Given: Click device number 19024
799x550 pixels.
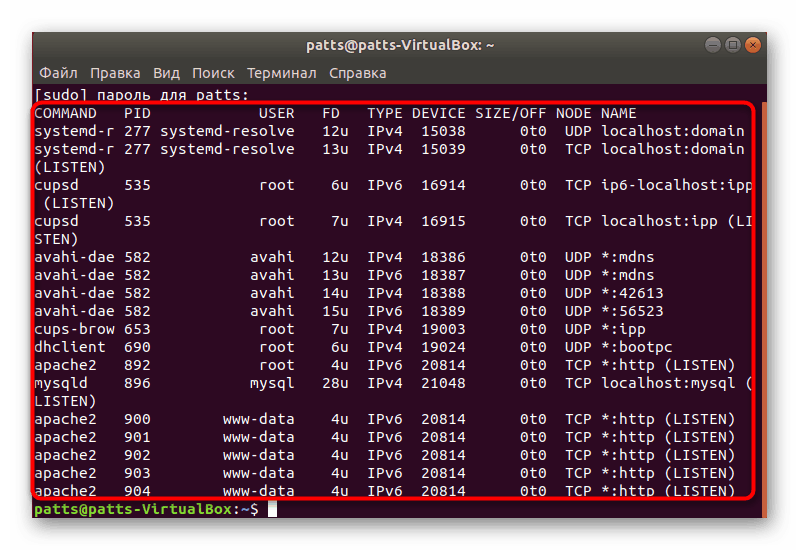Looking at the screenshot, I should (x=443, y=347).
